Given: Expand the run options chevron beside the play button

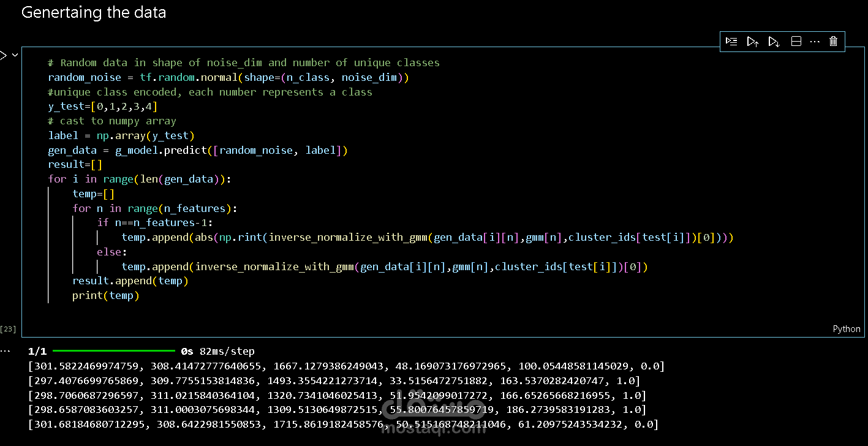Looking at the screenshot, I should pos(15,55).
